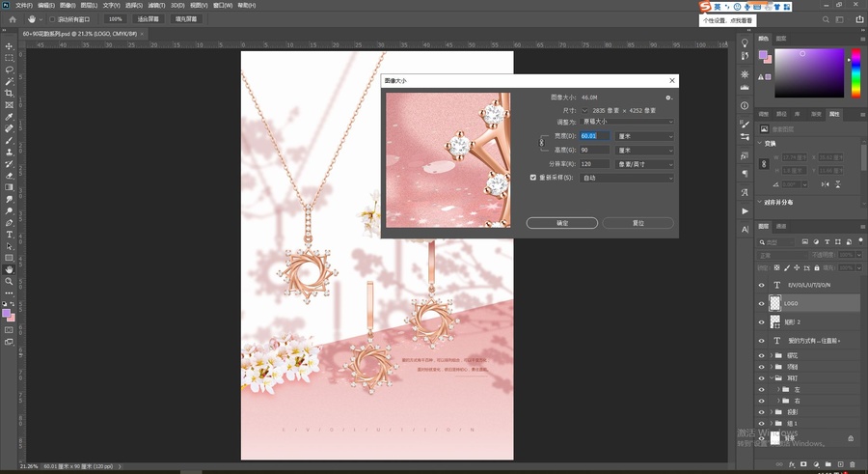Open the Actions play panel icon
The image size is (868, 474).
click(x=745, y=210)
